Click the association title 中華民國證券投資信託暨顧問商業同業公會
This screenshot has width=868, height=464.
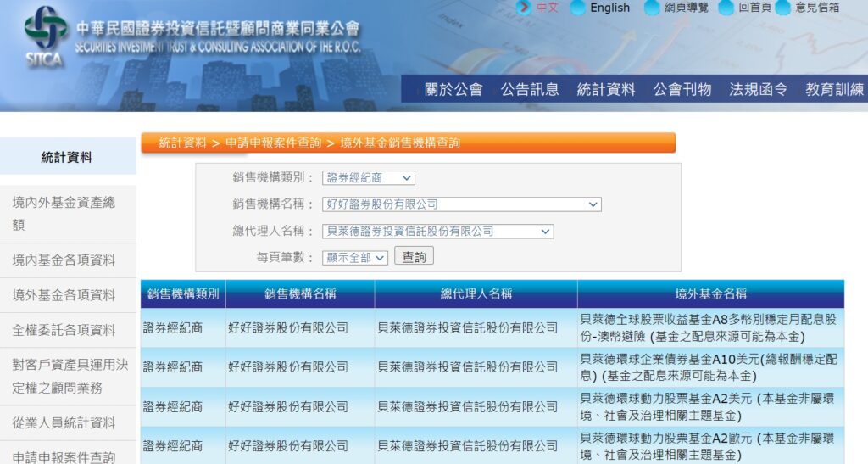coord(218,29)
